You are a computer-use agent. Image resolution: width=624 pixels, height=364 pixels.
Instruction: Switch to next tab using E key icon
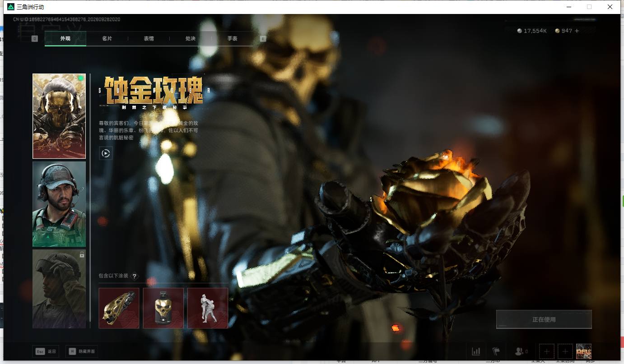(x=263, y=39)
